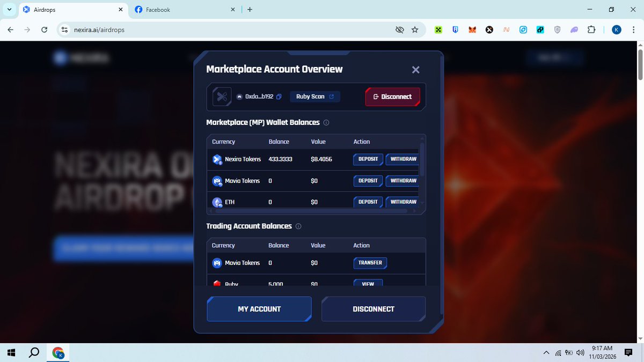644x362 pixels.
Task: Open the black circle X extension
Action: 489,30
